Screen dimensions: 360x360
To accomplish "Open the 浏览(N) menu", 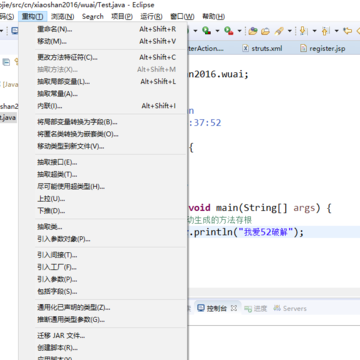I will [x=62, y=16].
